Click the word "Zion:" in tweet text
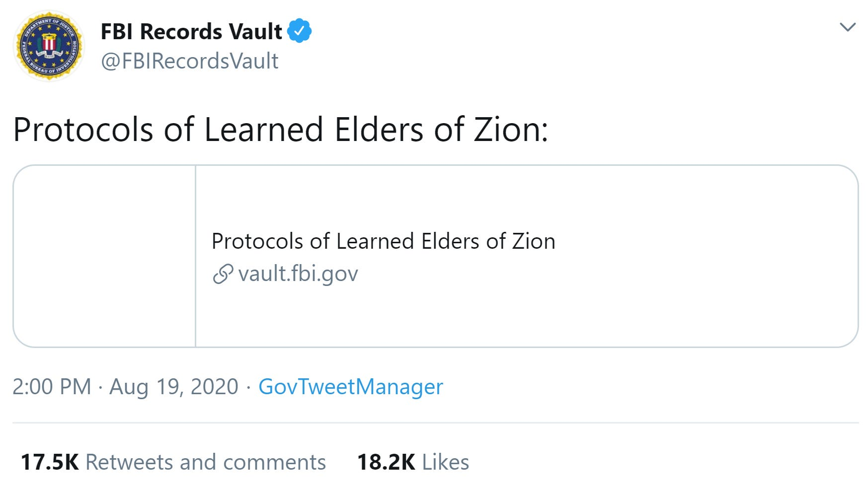This screenshot has height=492, width=868. tap(511, 130)
